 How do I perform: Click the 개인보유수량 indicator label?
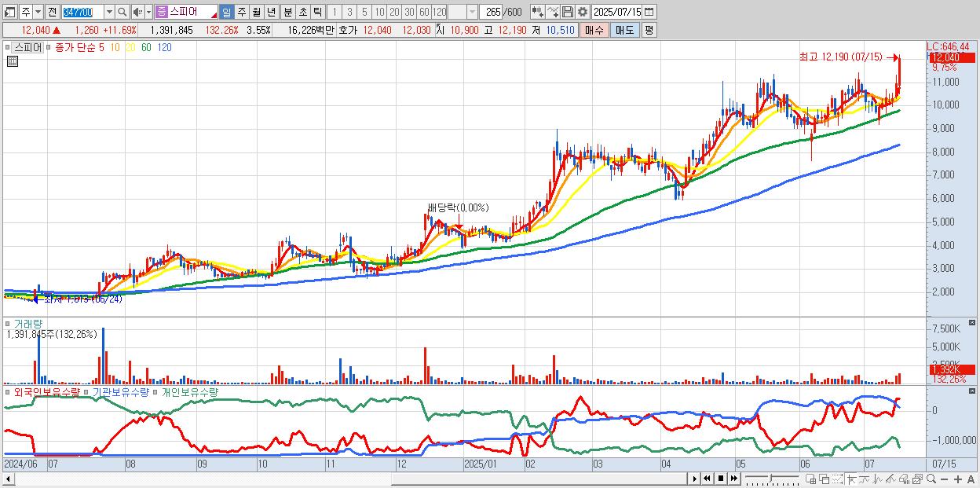click(189, 391)
